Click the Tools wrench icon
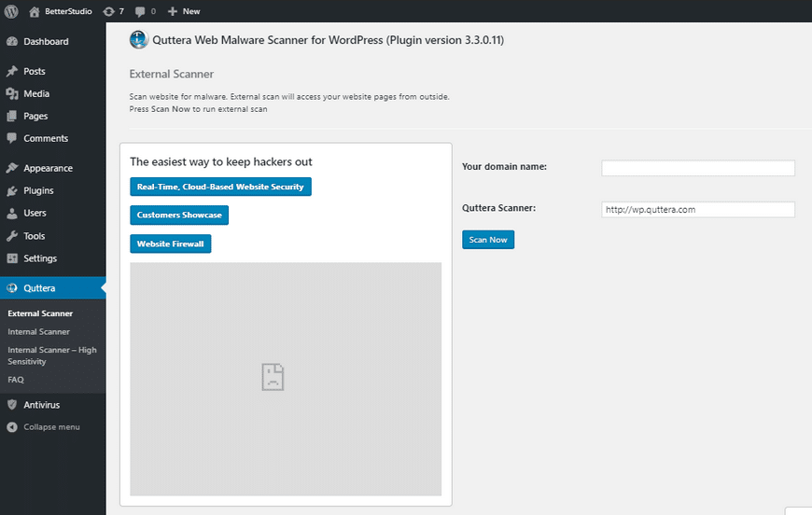 point(12,236)
